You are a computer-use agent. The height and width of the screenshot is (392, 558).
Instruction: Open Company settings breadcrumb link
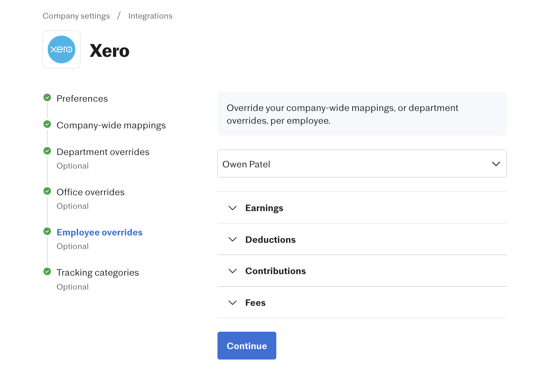pos(76,16)
